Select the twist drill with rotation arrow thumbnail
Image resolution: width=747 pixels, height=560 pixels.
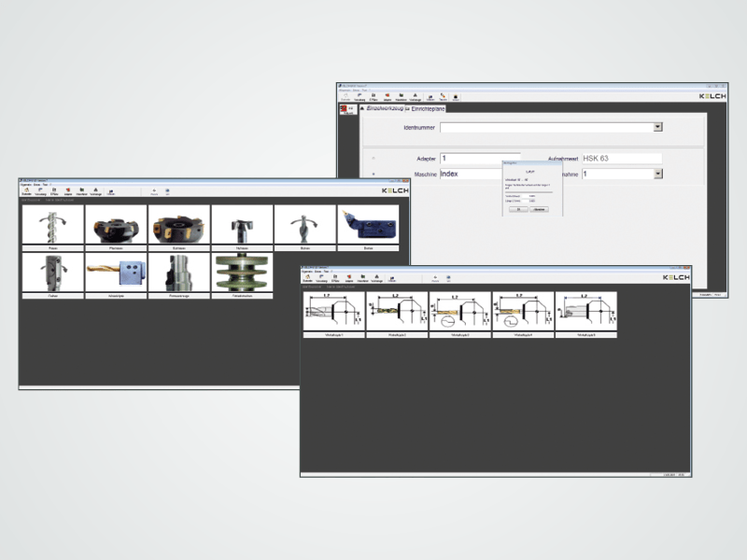305,225
